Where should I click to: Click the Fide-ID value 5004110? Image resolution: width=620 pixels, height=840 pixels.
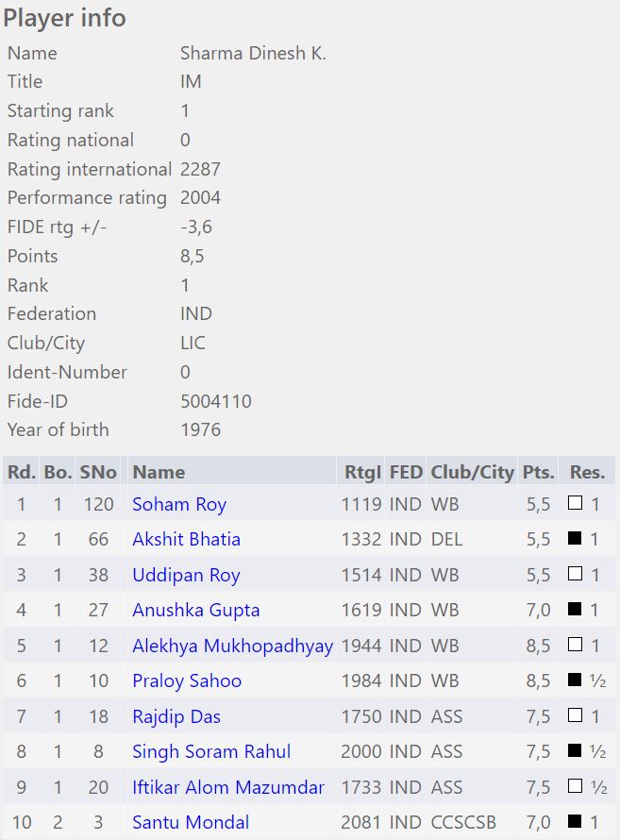[215, 401]
